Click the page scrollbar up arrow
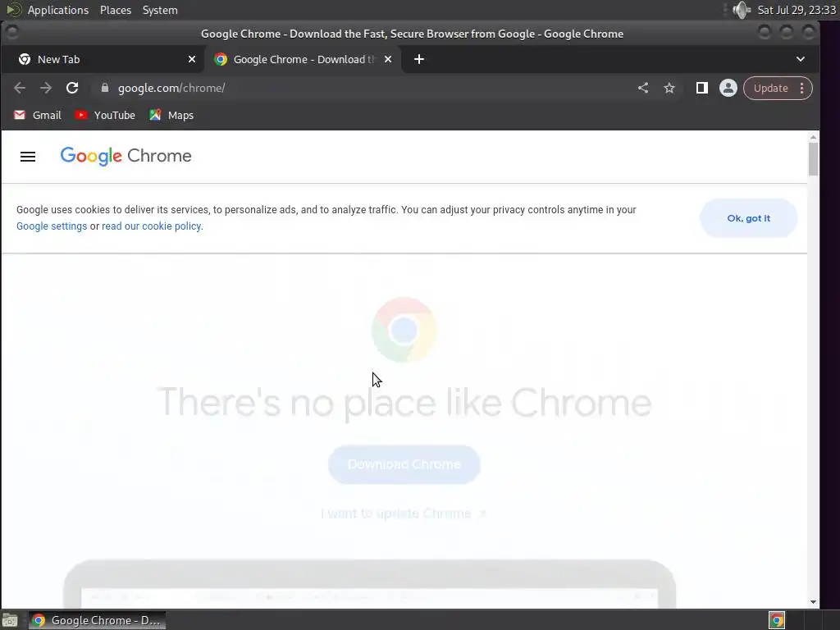Viewport: 840px width, 630px height. coord(813,138)
